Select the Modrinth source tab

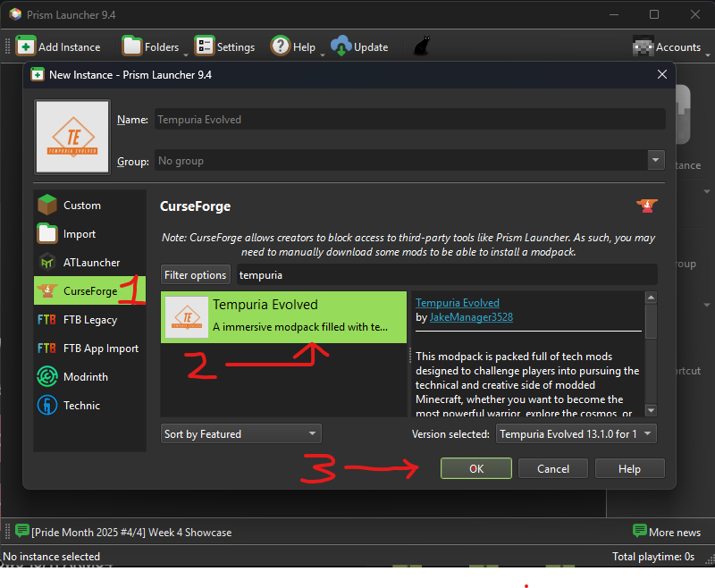point(90,377)
